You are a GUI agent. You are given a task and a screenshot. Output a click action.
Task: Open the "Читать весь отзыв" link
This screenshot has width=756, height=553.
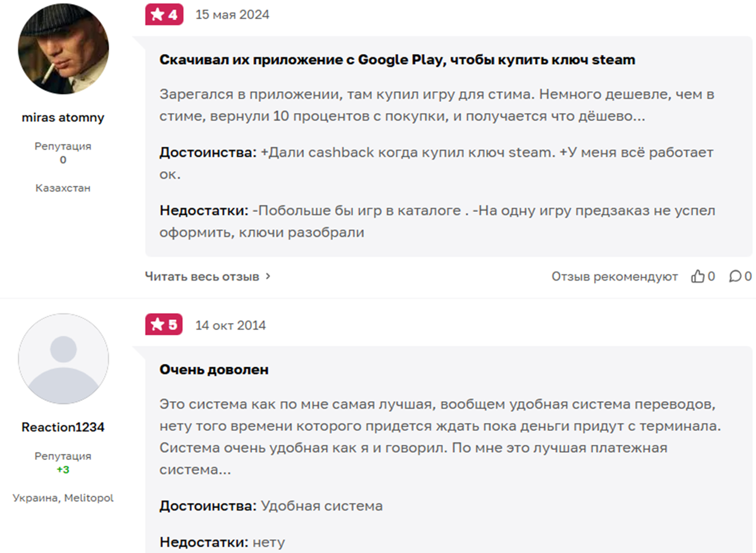pyautogui.click(x=202, y=276)
